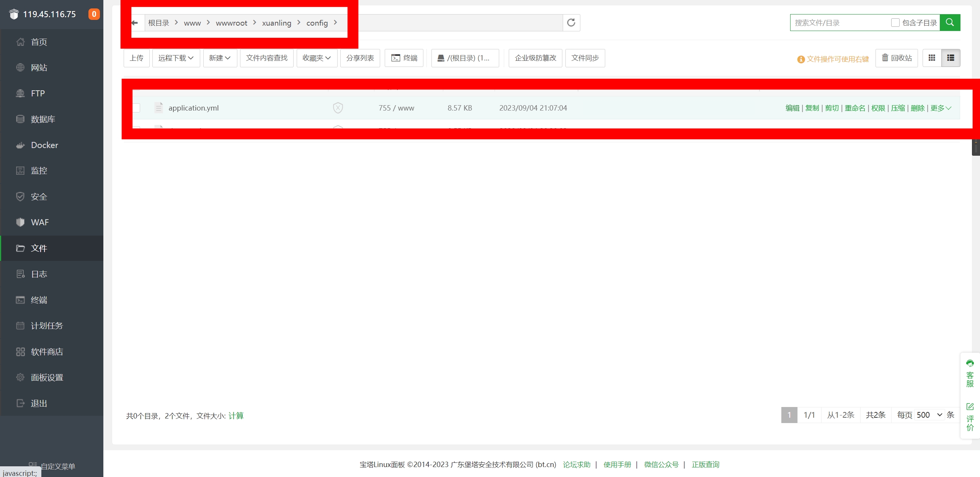The height and width of the screenshot is (477, 980).
Task: Go to Database sidebar menu
Action: coord(43,119)
